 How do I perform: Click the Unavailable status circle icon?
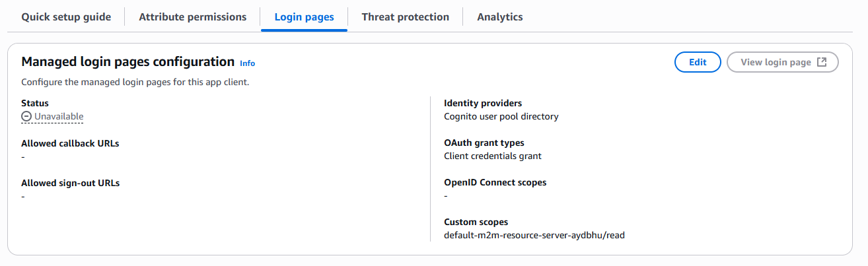26,117
